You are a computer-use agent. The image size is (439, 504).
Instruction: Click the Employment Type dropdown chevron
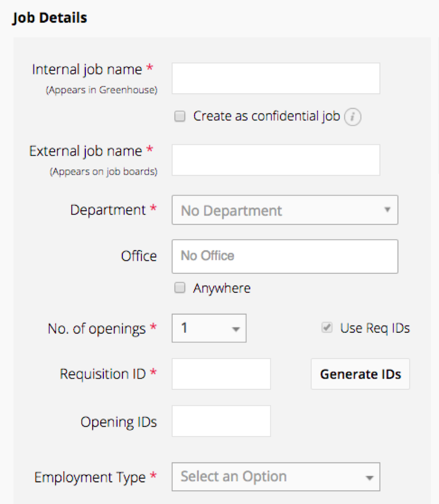371,477
